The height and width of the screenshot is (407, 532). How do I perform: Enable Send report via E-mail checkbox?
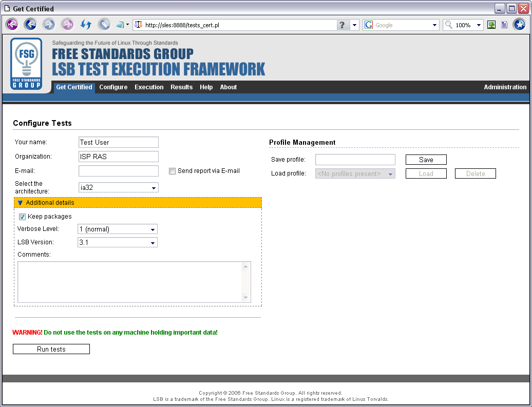[x=173, y=171]
